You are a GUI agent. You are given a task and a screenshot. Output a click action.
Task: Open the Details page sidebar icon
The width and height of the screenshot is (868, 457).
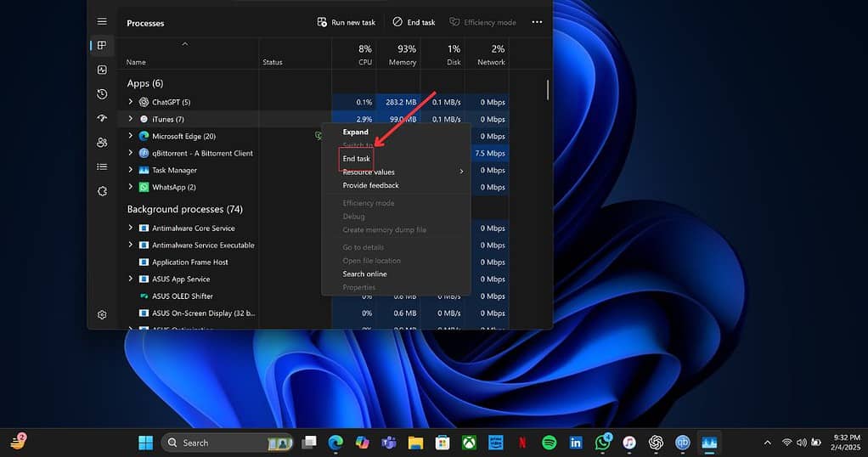coord(102,167)
